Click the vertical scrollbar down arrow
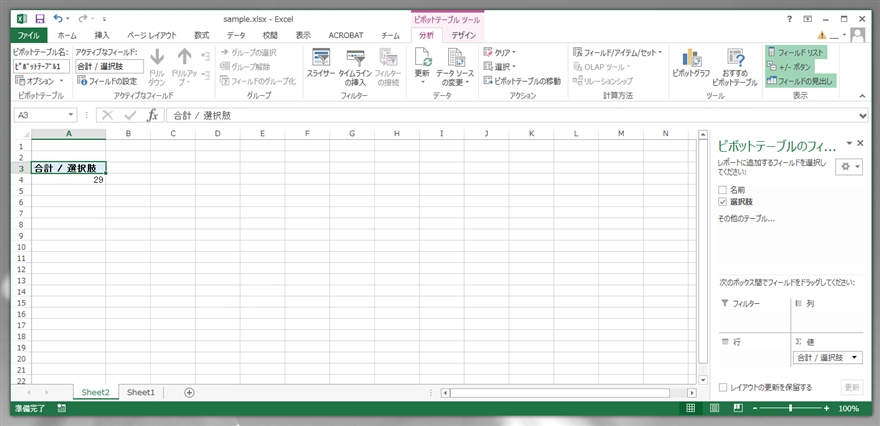 point(702,379)
